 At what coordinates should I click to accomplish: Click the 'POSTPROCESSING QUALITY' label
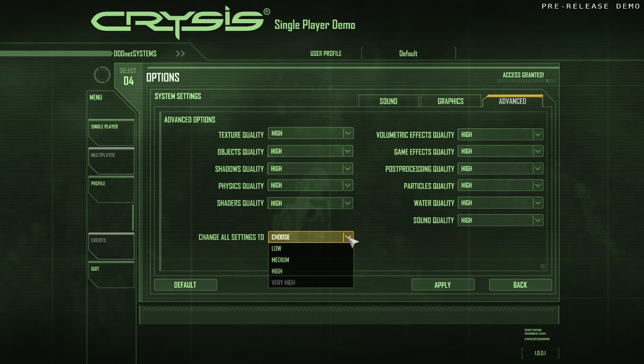pos(420,169)
